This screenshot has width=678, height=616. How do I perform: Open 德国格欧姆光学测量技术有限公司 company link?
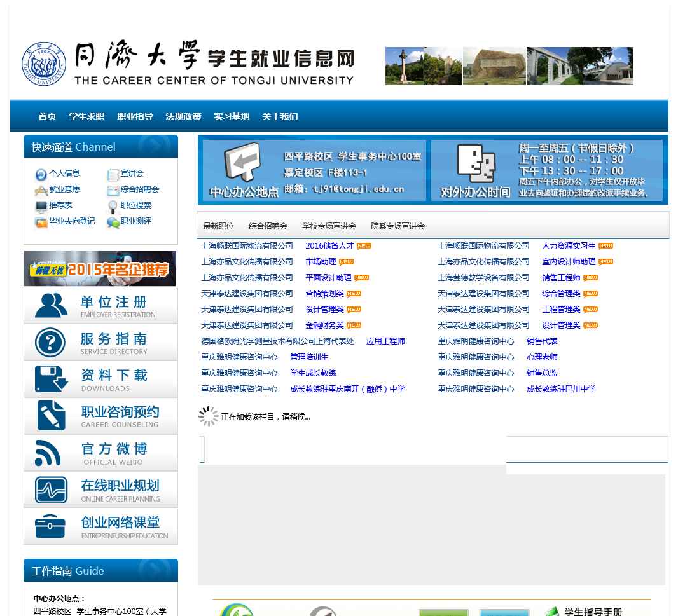click(x=277, y=341)
